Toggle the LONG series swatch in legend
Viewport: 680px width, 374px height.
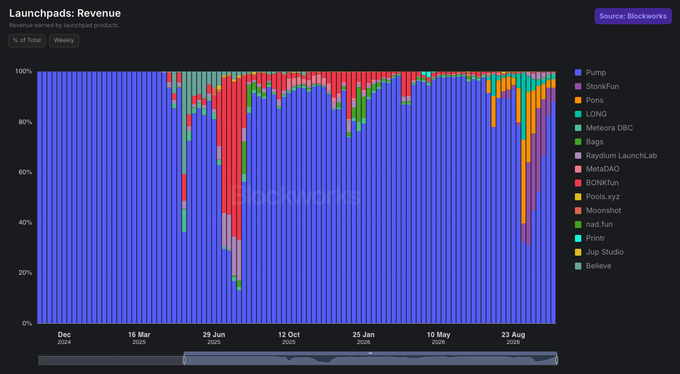pos(578,114)
